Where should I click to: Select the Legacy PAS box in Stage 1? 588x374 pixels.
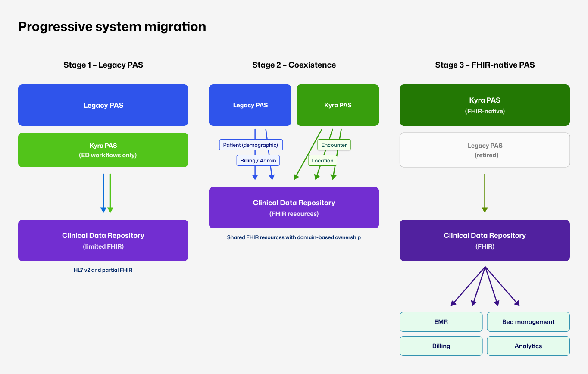[x=103, y=105]
